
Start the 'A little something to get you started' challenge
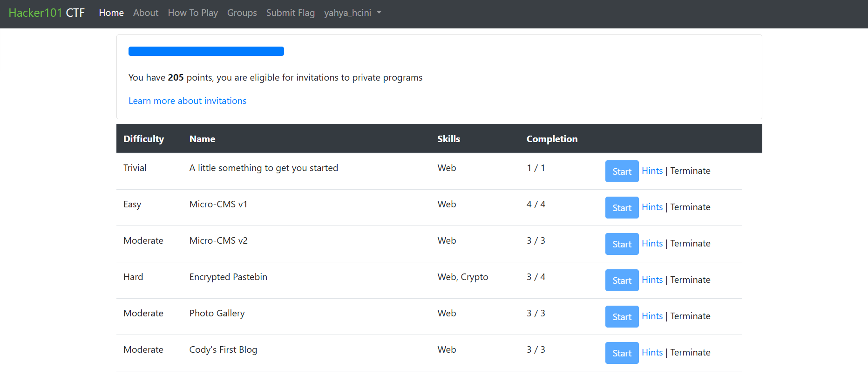pos(622,171)
